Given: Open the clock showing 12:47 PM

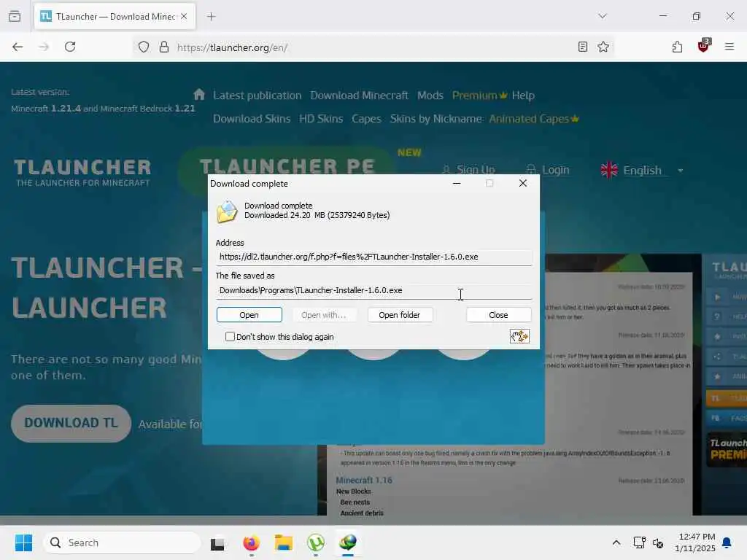Looking at the screenshot, I should (695, 542).
